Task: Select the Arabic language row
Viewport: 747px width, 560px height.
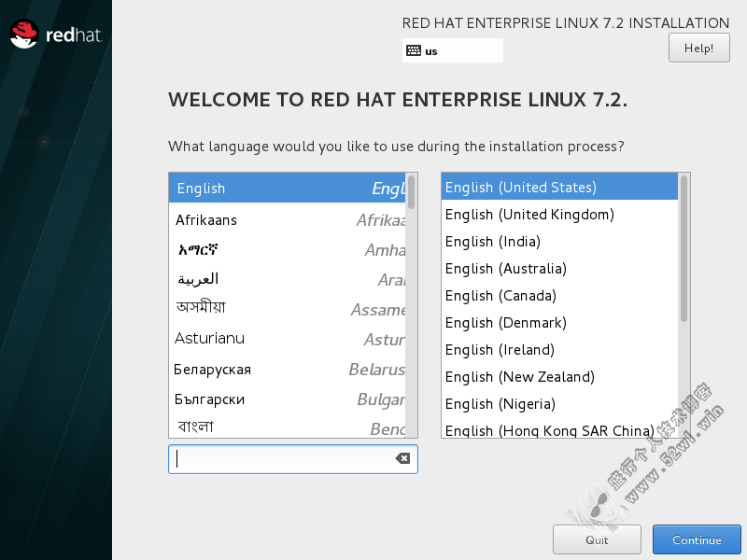Action: 288,279
